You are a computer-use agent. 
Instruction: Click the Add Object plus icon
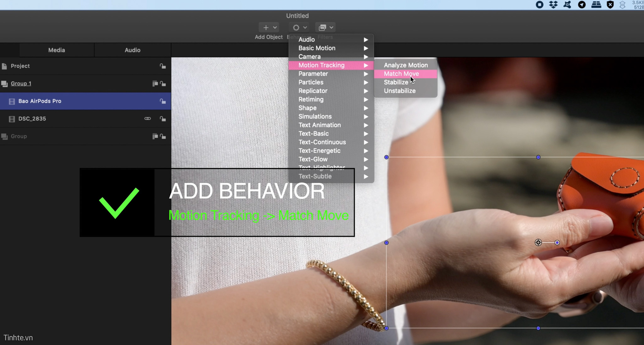click(266, 27)
